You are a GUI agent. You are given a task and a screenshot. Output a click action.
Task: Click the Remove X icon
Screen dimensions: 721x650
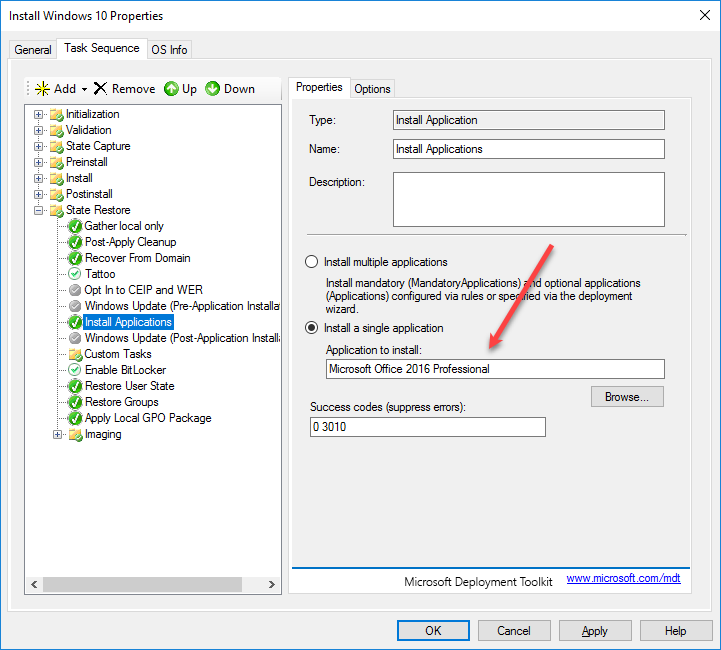pos(100,89)
